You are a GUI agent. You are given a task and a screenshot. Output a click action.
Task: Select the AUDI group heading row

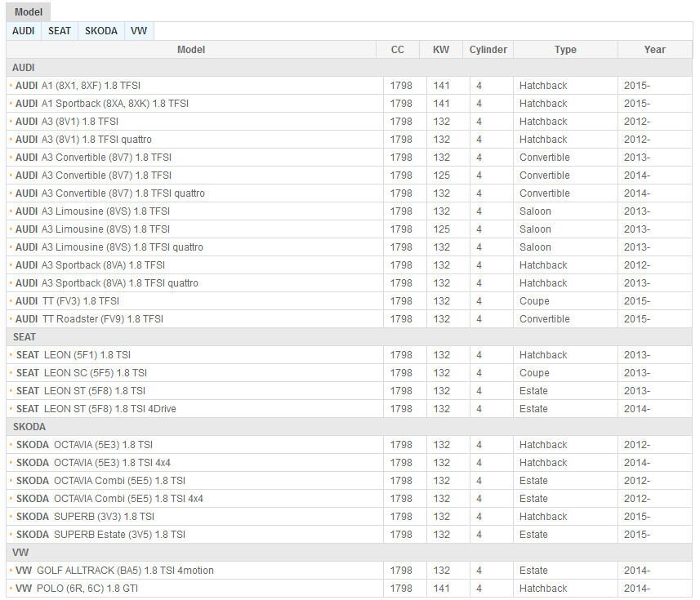[x=349, y=68]
